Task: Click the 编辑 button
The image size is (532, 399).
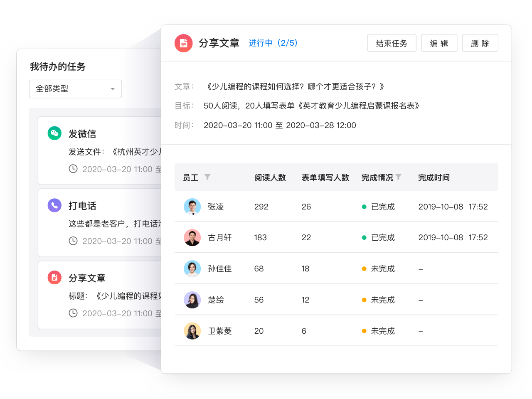Action: click(439, 43)
